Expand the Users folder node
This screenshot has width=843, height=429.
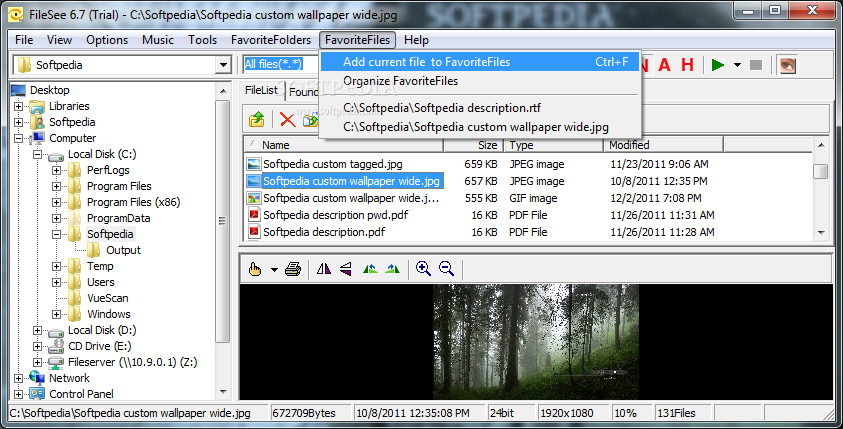[x=56, y=282]
